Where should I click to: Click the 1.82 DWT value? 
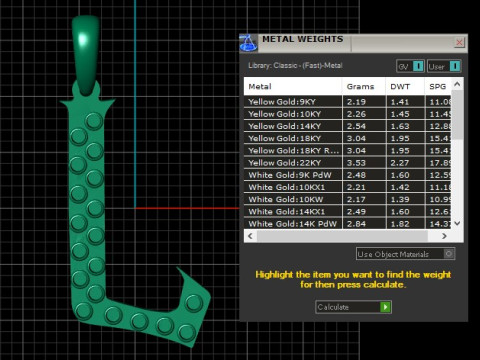(x=400, y=224)
